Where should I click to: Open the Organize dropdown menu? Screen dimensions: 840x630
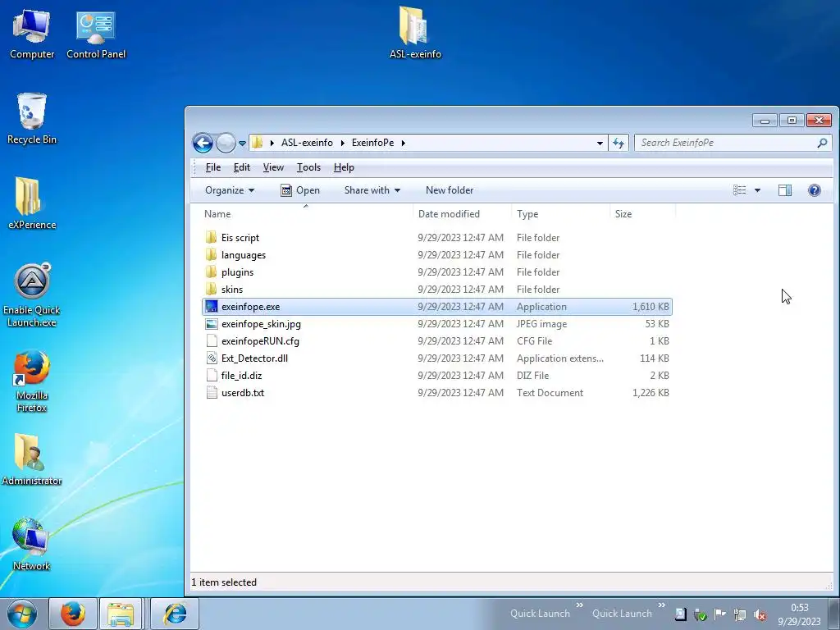coord(230,190)
